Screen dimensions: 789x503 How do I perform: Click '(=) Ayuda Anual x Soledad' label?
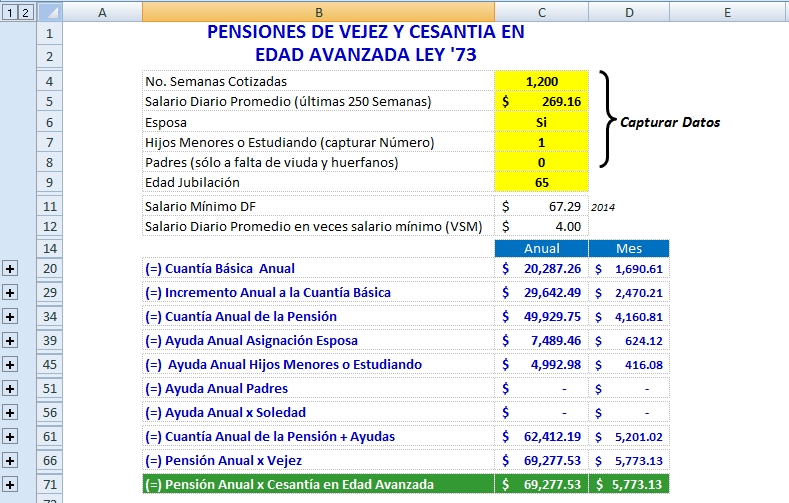coord(225,412)
